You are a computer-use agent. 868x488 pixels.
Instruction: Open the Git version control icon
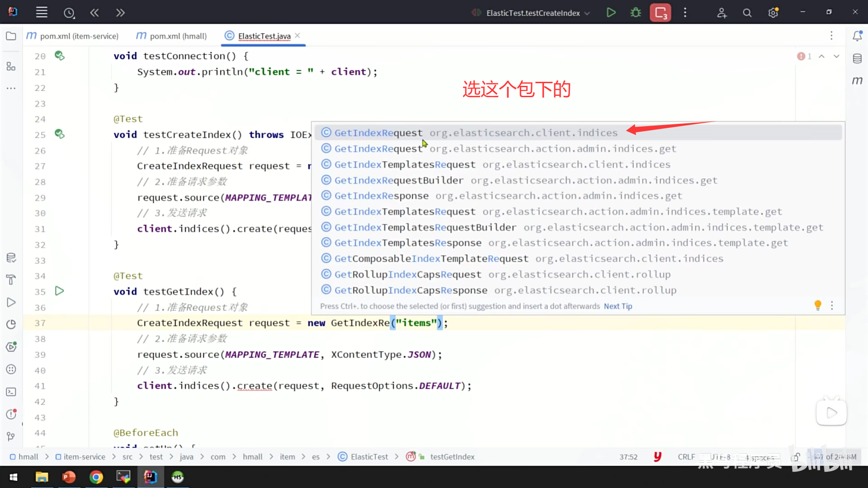click(11, 436)
